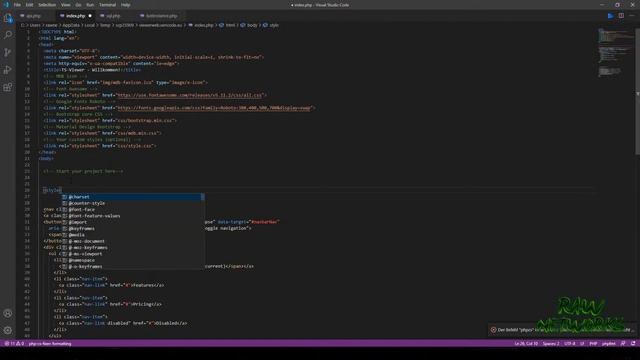Change language mode via PHP status item

[x=593, y=344]
